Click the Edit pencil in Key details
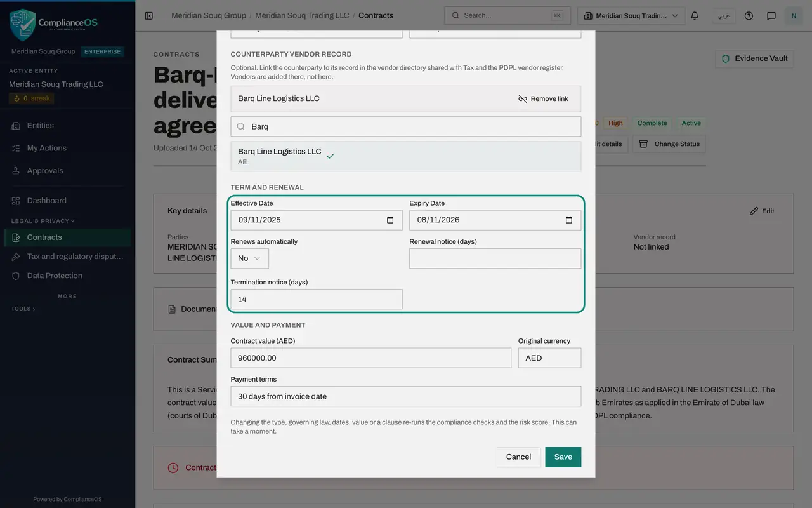This screenshot has height=508, width=812. coord(762,211)
